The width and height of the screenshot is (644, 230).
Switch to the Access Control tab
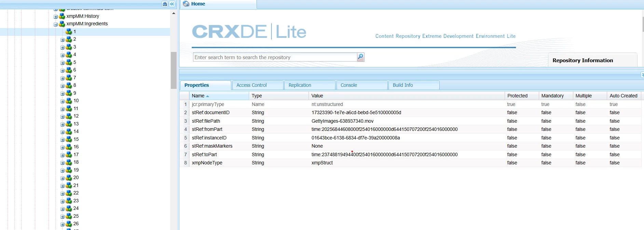258,85
